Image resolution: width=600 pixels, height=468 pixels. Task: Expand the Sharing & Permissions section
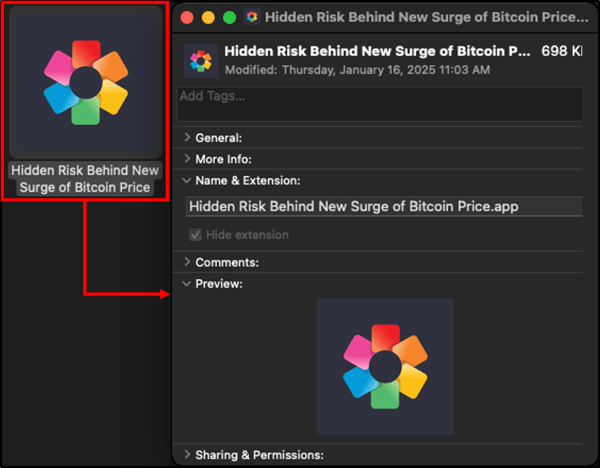[188, 455]
